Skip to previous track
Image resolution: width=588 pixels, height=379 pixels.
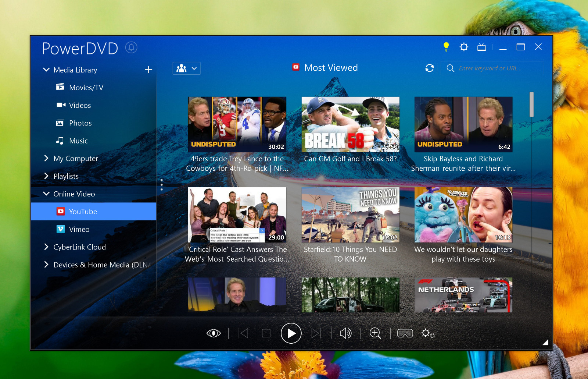coord(243,333)
